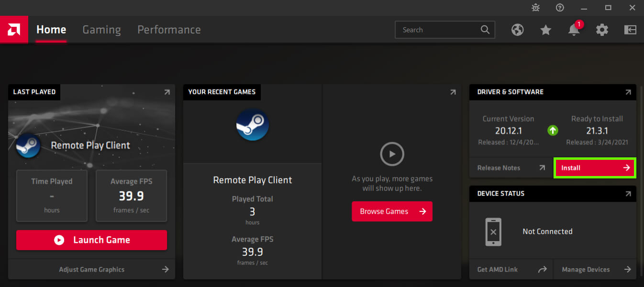644x287 pixels.
Task: Click the green update arrow icon
Action: point(553,130)
